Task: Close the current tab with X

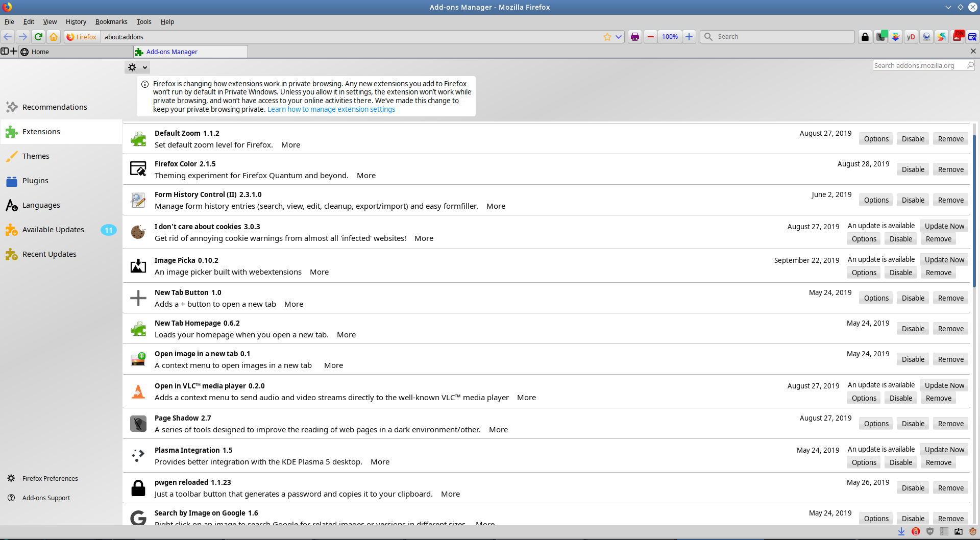Action: click(x=973, y=51)
